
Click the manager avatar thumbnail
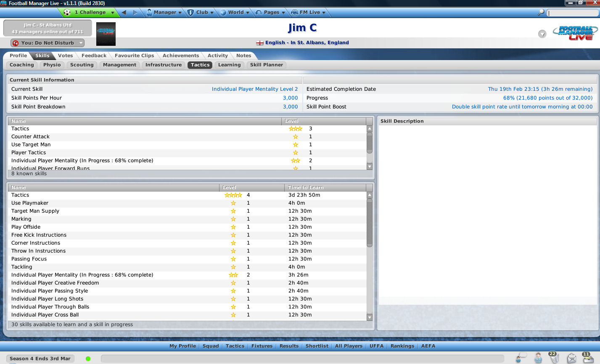[106, 34]
